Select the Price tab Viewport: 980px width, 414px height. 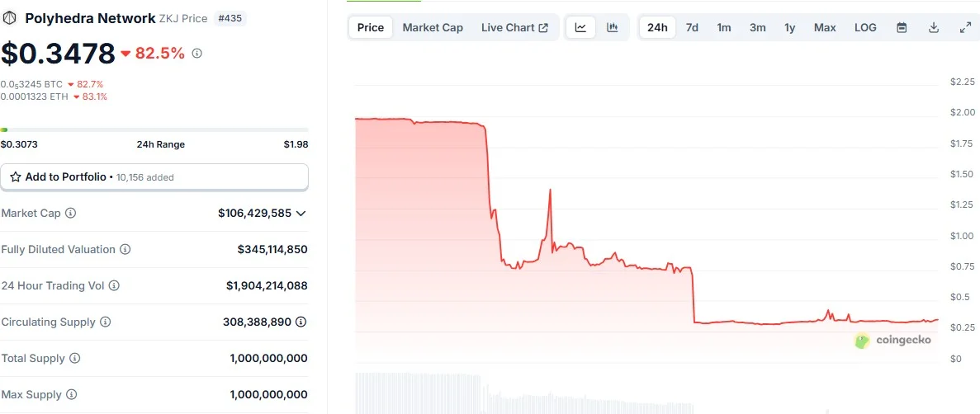pyautogui.click(x=371, y=27)
